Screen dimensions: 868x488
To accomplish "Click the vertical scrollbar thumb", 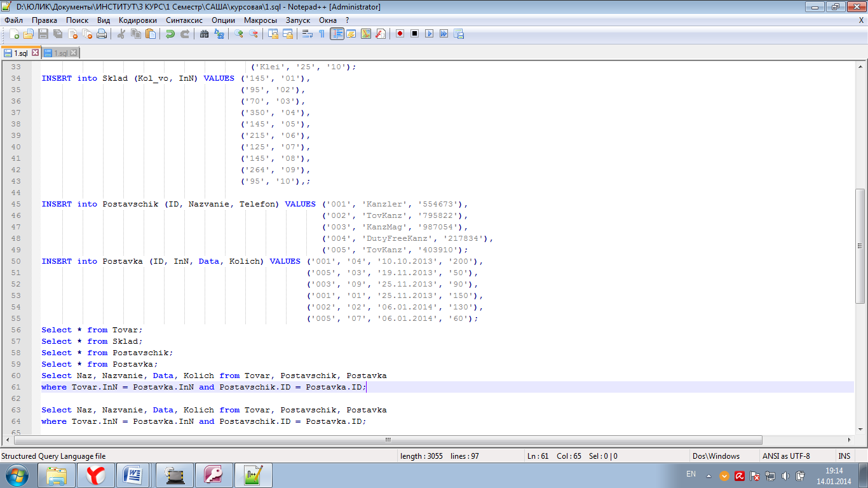I will pyautogui.click(x=860, y=245).
